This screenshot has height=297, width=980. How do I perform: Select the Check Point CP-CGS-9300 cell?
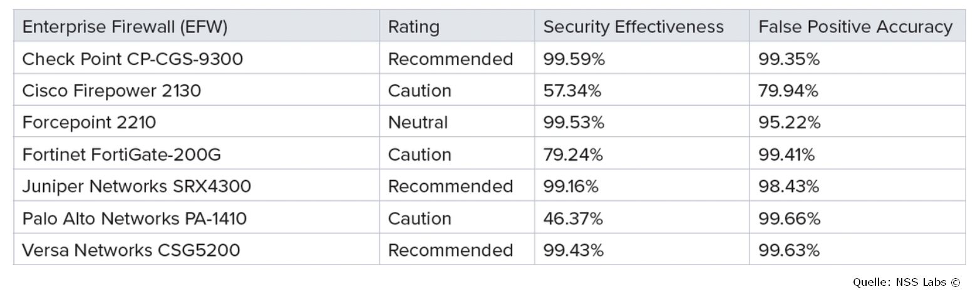click(x=133, y=59)
